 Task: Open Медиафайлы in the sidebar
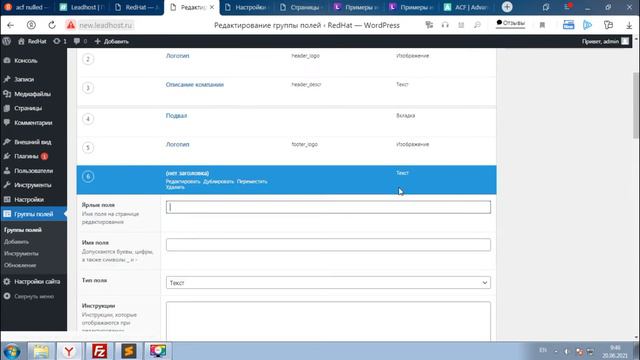32,94
